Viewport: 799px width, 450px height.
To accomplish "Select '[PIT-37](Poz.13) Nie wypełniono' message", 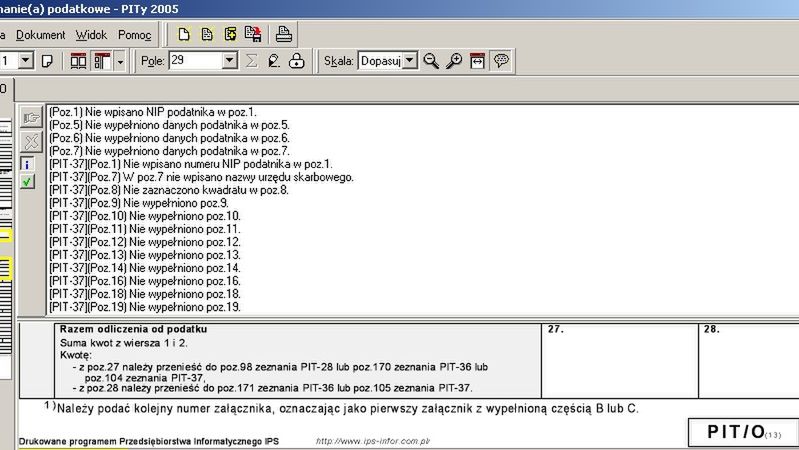I will (x=145, y=255).
